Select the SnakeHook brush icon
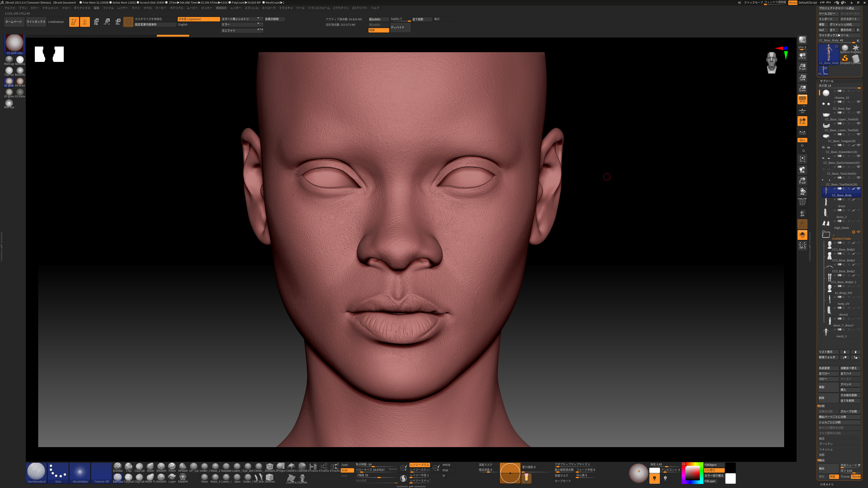868x488 pixels. pyautogui.click(x=183, y=478)
